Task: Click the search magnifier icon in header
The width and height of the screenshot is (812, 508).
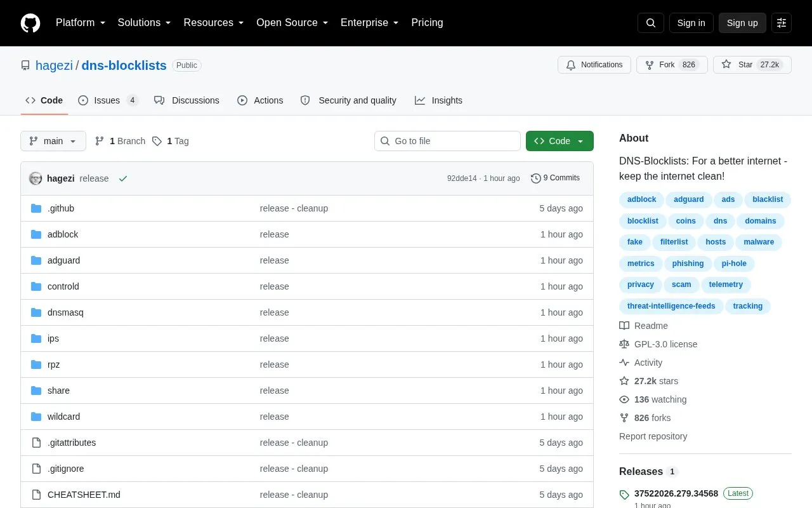Action: point(651,23)
